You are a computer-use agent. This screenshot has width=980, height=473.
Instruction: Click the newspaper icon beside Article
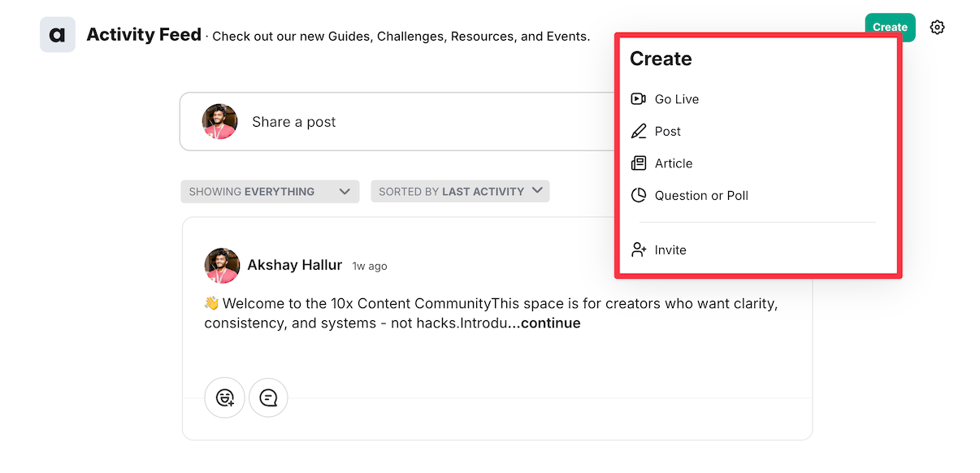tap(639, 163)
